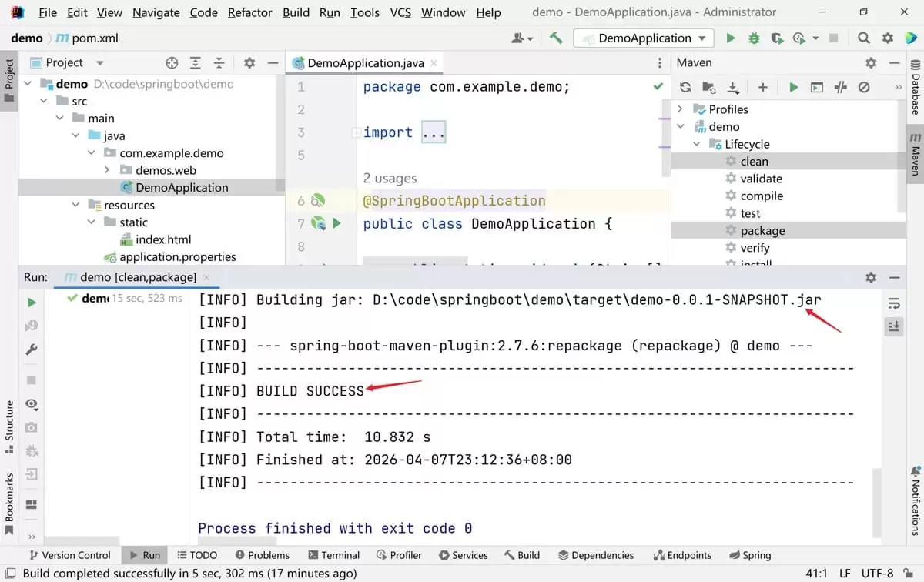Open Project panel options gear
This screenshot has height=582, width=924.
point(249,62)
